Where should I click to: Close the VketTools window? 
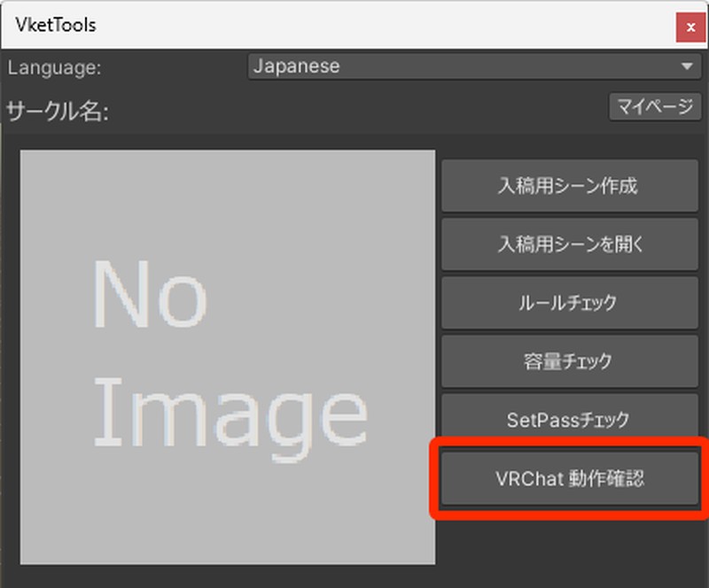point(690,27)
